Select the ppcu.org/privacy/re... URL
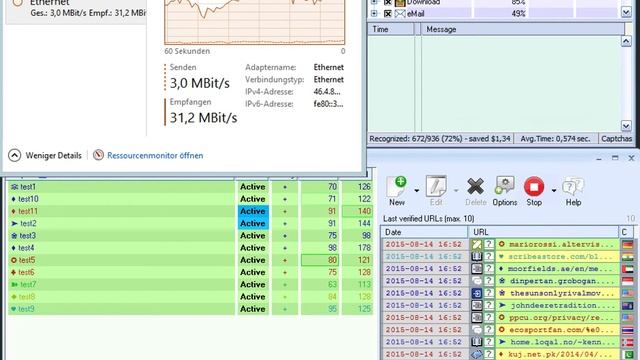 click(561, 318)
